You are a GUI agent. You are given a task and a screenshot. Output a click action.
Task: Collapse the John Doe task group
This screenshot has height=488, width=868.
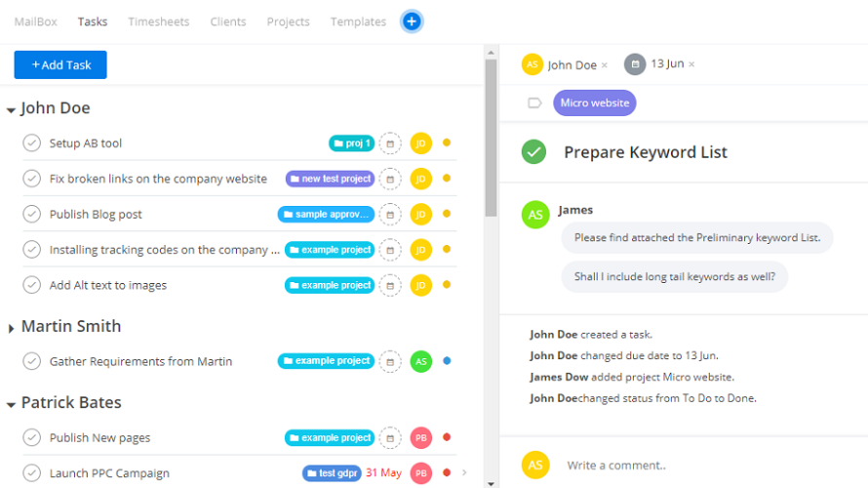(x=11, y=110)
